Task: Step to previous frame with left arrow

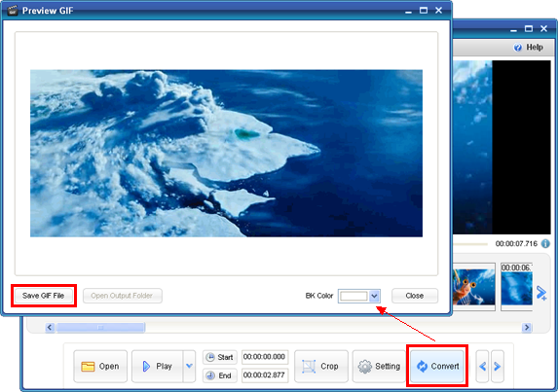Action: pyautogui.click(x=483, y=366)
